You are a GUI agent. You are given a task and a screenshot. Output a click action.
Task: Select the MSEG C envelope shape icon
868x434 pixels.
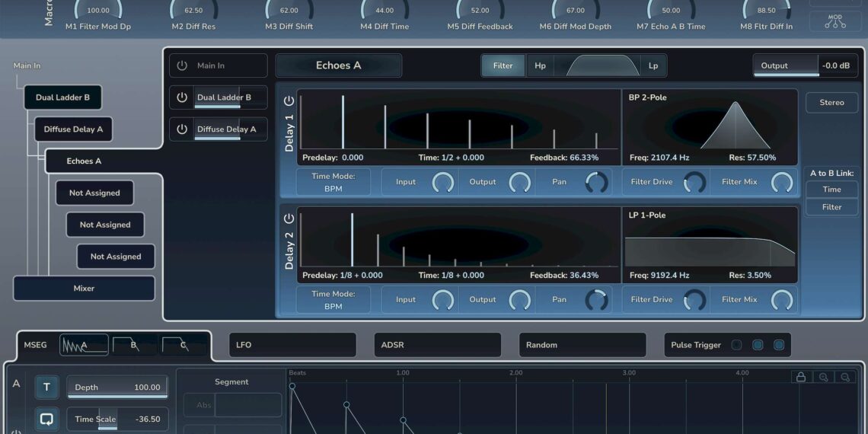[x=183, y=345]
